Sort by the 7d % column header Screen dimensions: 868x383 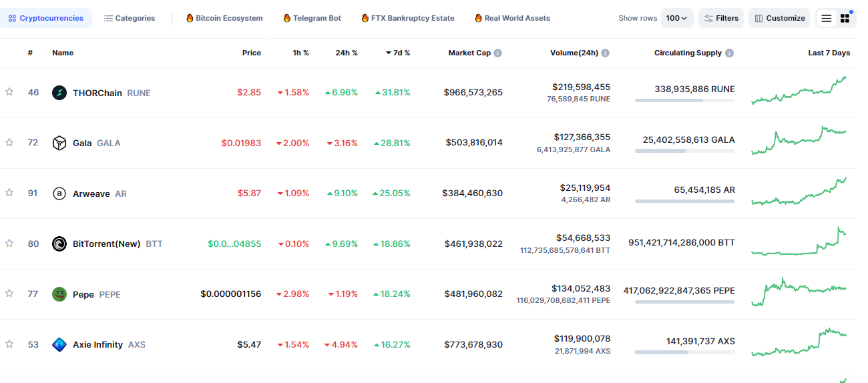[x=398, y=53]
